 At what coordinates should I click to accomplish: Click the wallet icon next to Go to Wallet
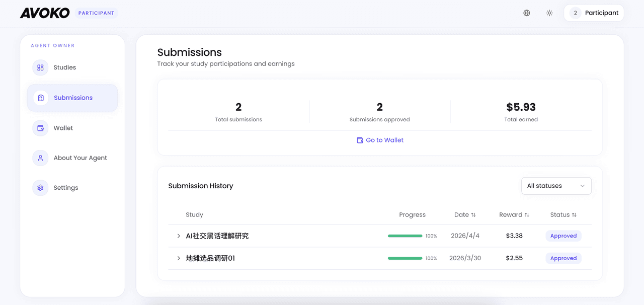tap(359, 140)
